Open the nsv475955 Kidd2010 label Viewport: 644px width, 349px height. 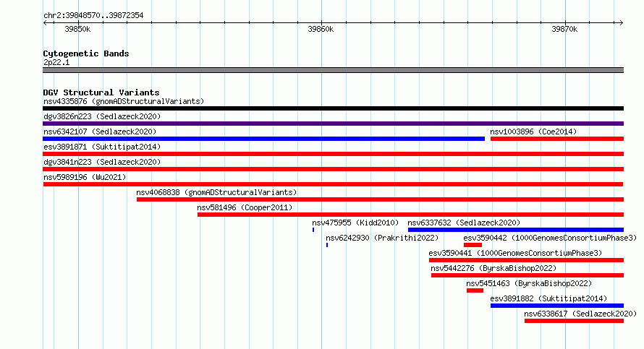coord(355,223)
